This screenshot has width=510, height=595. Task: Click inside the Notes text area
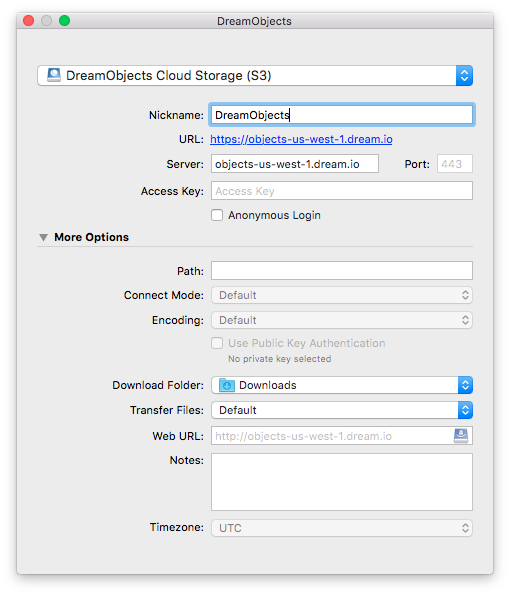point(342,482)
